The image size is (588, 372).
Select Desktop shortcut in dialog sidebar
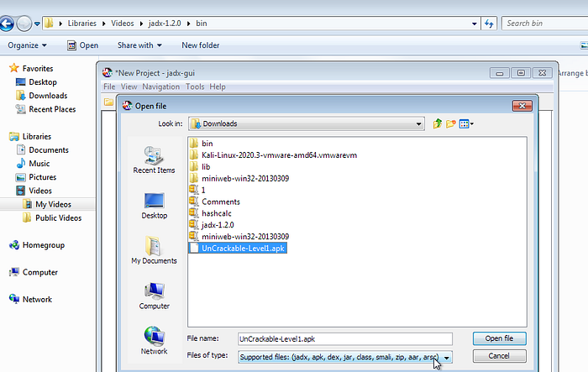tap(154, 206)
